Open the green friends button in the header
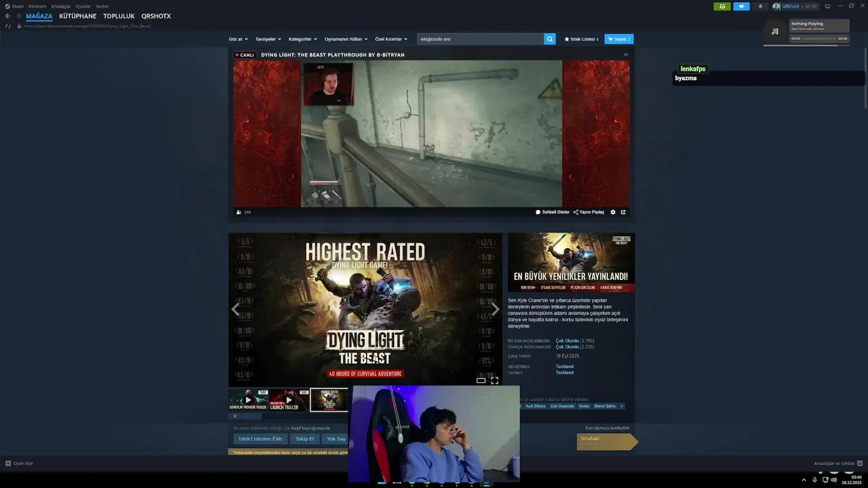This screenshot has width=868, height=488. tap(722, 6)
